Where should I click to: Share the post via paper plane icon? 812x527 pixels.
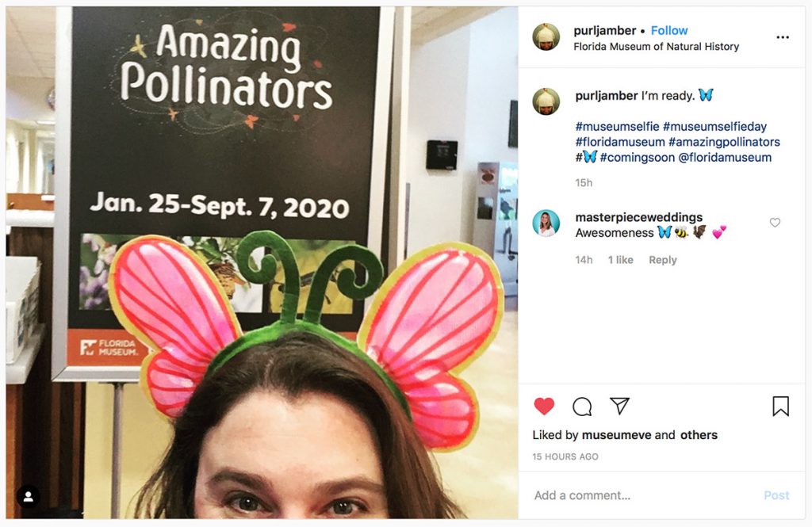(x=619, y=407)
